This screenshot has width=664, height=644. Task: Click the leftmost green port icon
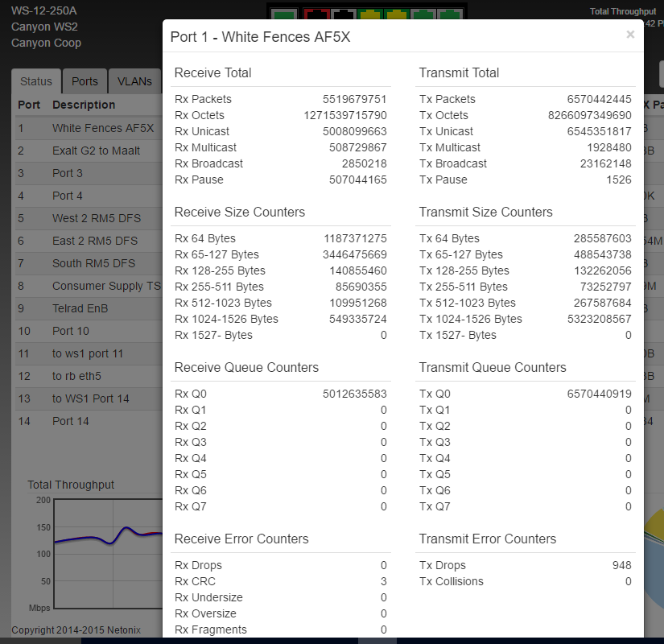click(x=284, y=13)
